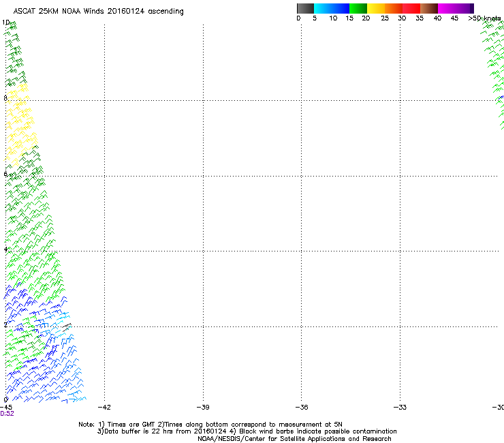
Task: Click the '>50 knots' legend label
Action: point(484,18)
